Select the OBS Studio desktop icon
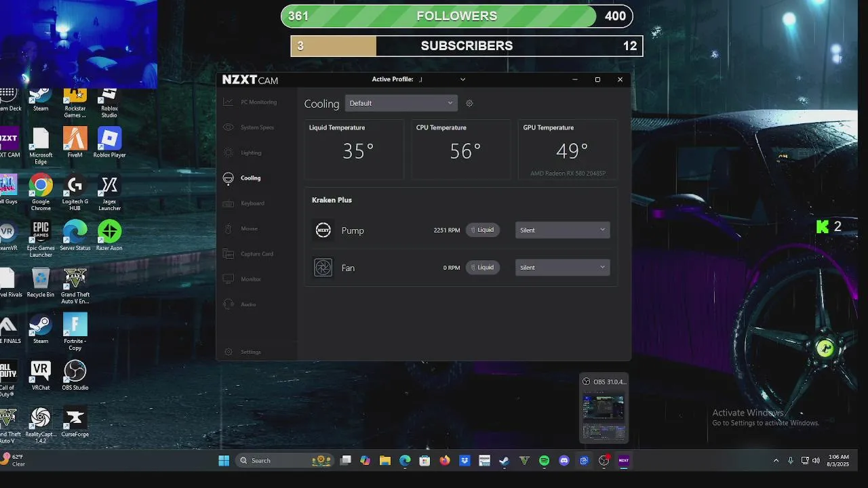Screen dimensions: 868x488 tap(75, 375)
